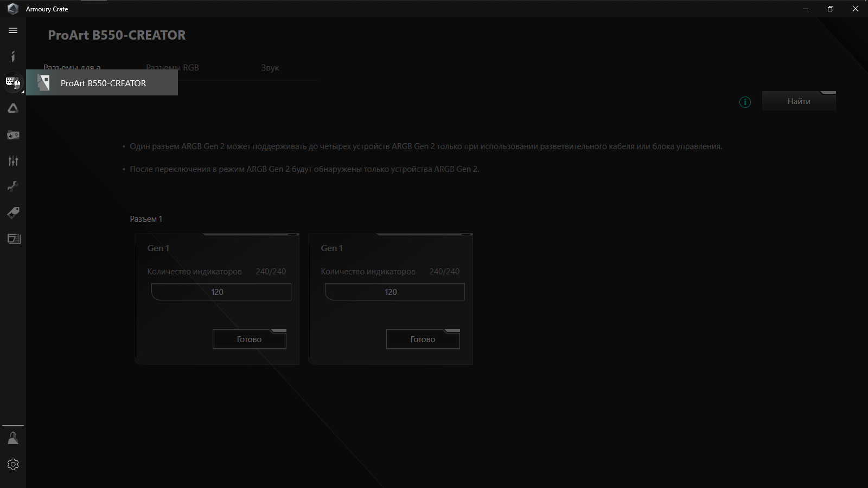Click the note starting with После переключения
868x488 pixels.
(304, 169)
